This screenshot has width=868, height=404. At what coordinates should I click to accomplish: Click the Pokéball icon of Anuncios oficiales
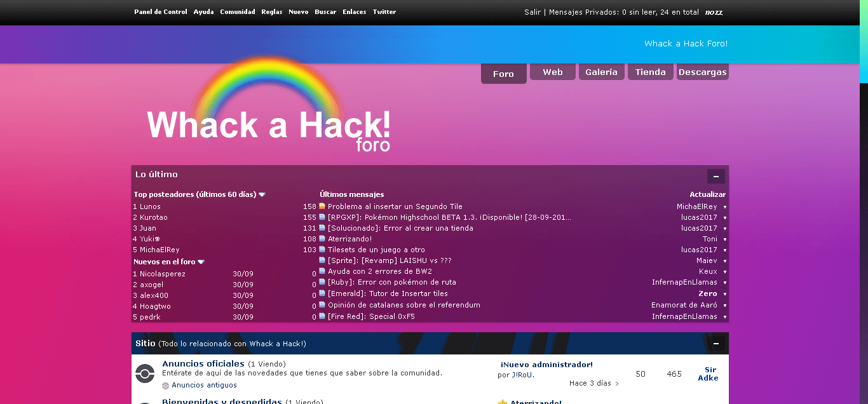145,374
